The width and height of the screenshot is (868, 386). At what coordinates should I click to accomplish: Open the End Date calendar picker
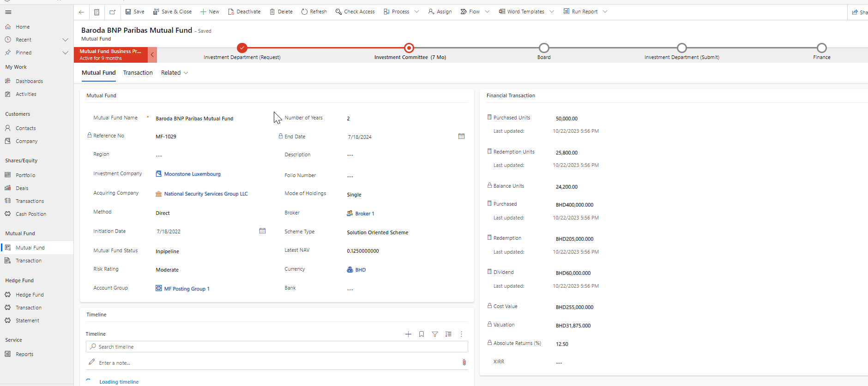[461, 137]
